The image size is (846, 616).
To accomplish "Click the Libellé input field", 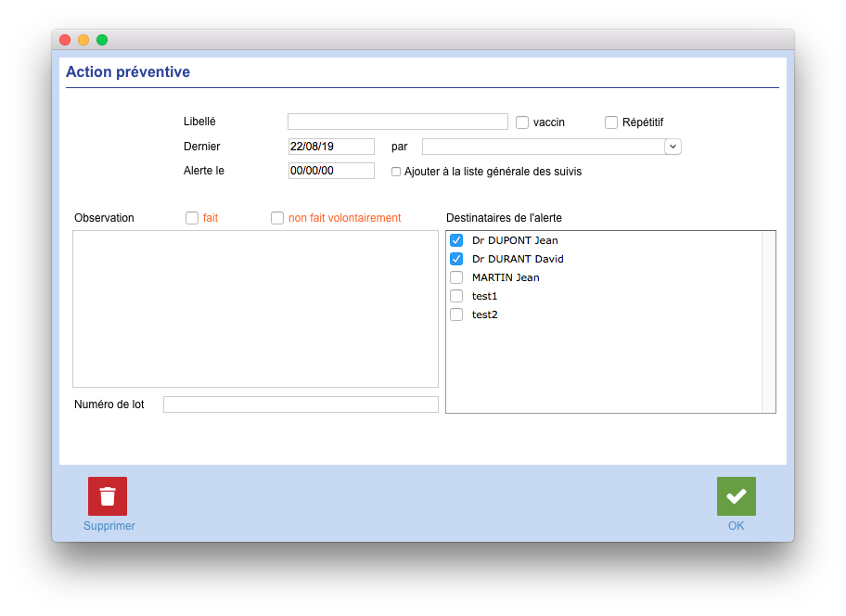I will tap(398, 122).
